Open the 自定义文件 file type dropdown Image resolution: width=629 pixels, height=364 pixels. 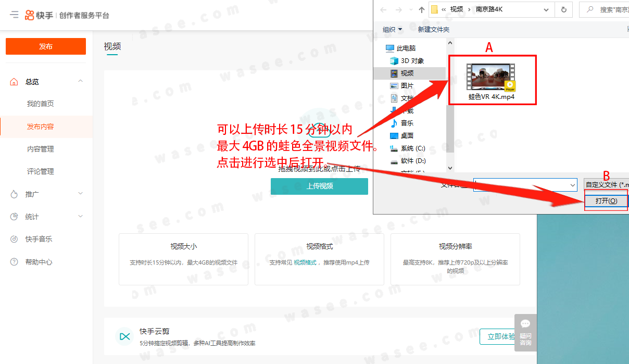[x=606, y=185]
